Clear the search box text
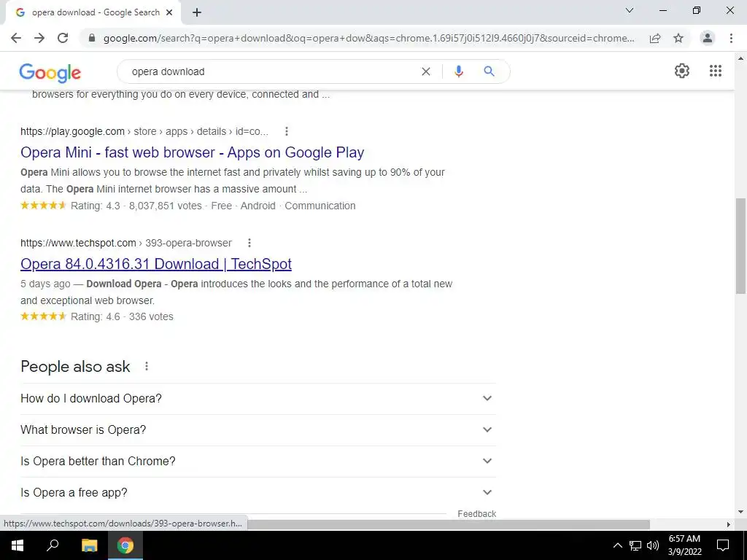Viewport: 747px width, 560px height. click(426, 71)
